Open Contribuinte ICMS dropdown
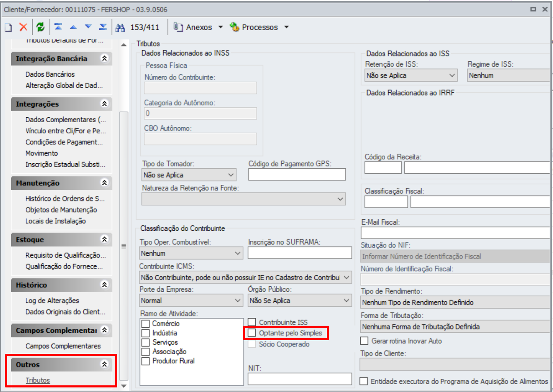 click(246, 278)
